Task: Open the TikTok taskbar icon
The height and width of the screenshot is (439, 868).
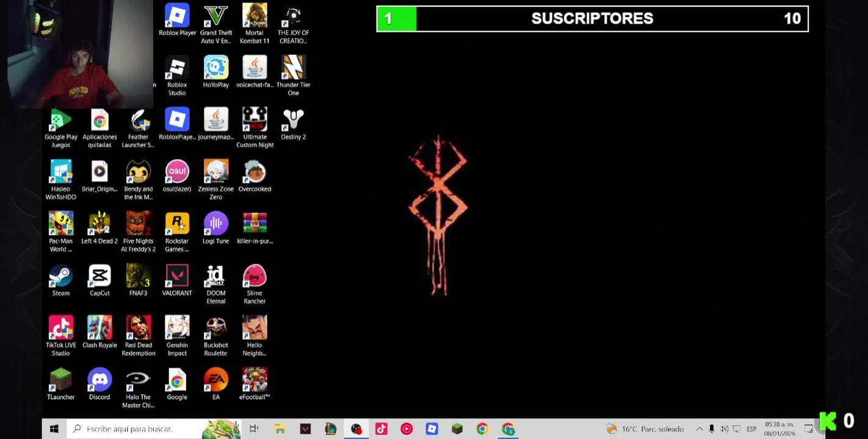Action: click(381, 429)
